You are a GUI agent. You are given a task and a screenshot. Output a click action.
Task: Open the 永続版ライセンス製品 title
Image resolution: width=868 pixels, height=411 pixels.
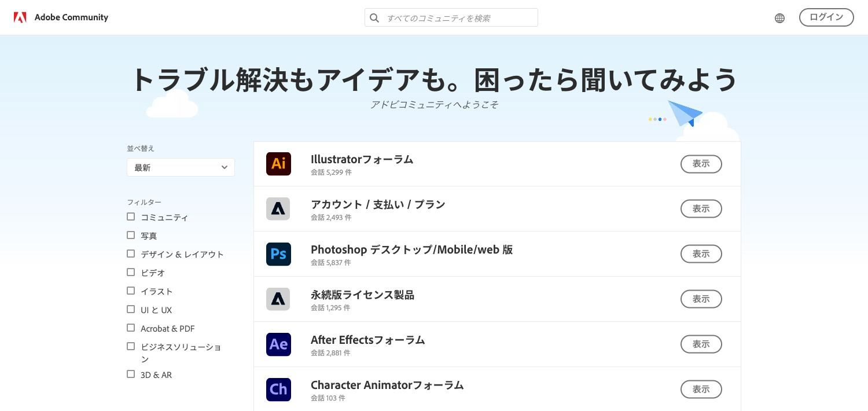click(x=362, y=295)
